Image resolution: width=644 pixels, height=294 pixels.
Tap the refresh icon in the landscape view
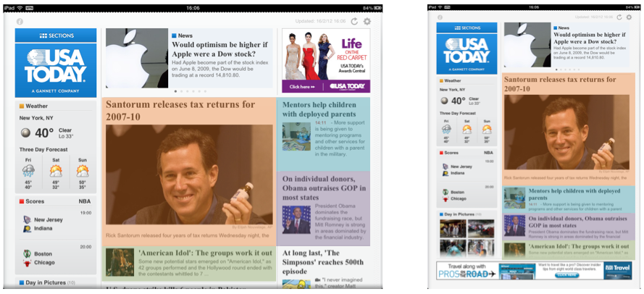coord(354,21)
